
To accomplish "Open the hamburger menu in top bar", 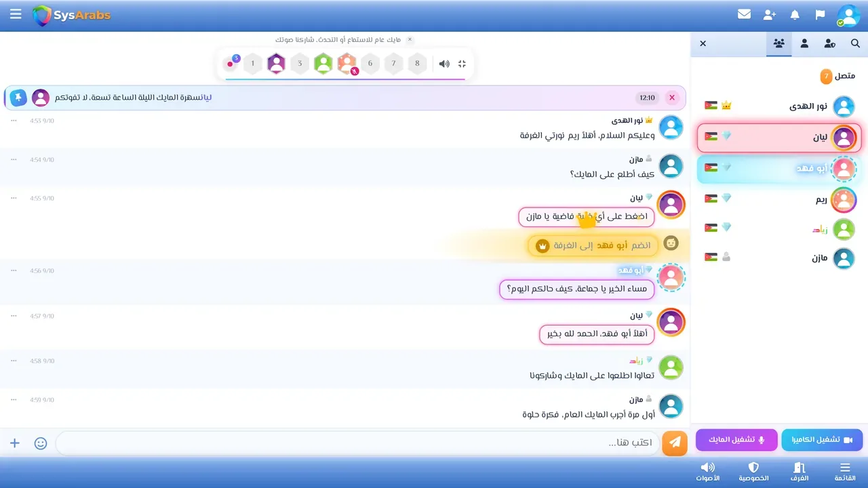I will pyautogui.click(x=16, y=14).
